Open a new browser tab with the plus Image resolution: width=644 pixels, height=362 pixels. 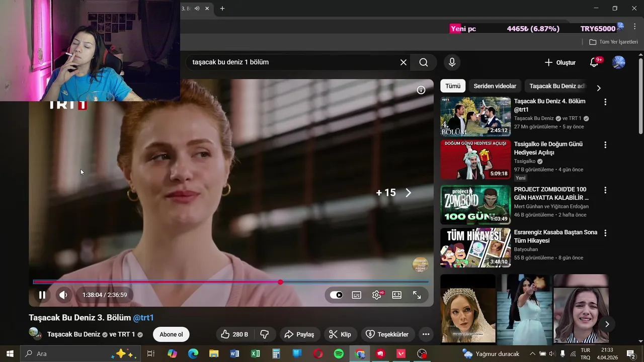[222, 9]
